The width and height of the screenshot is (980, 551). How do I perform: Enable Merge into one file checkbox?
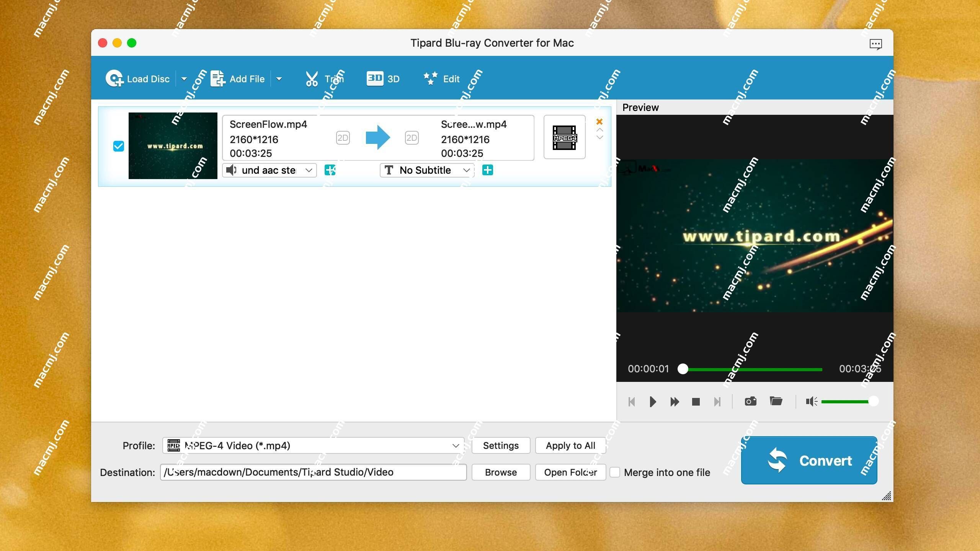614,472
